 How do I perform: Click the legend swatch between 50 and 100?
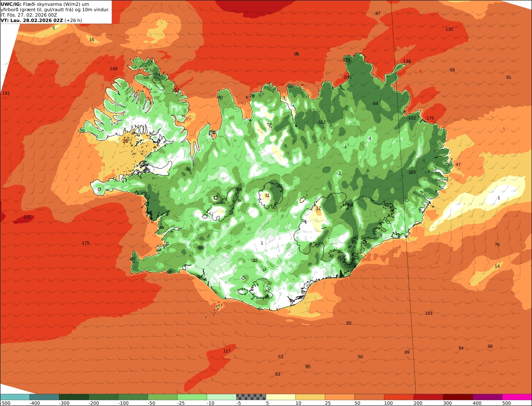tap(369, 397)
